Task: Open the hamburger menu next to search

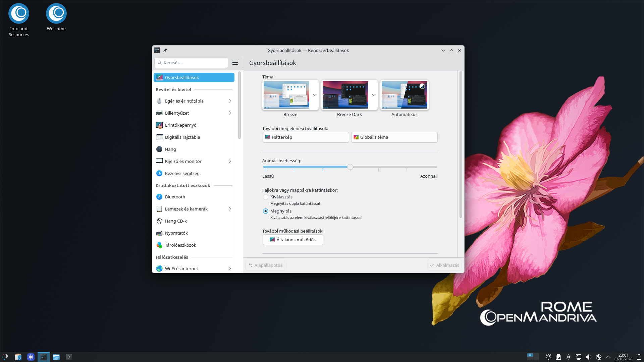Action: tap(235, 63)
